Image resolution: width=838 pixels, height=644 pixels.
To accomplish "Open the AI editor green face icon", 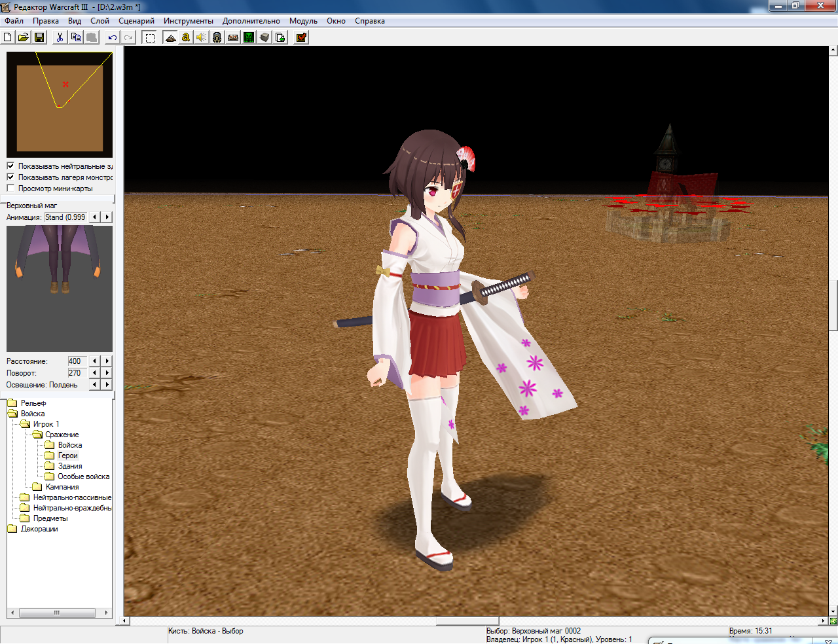I will (x=249, y=37).
